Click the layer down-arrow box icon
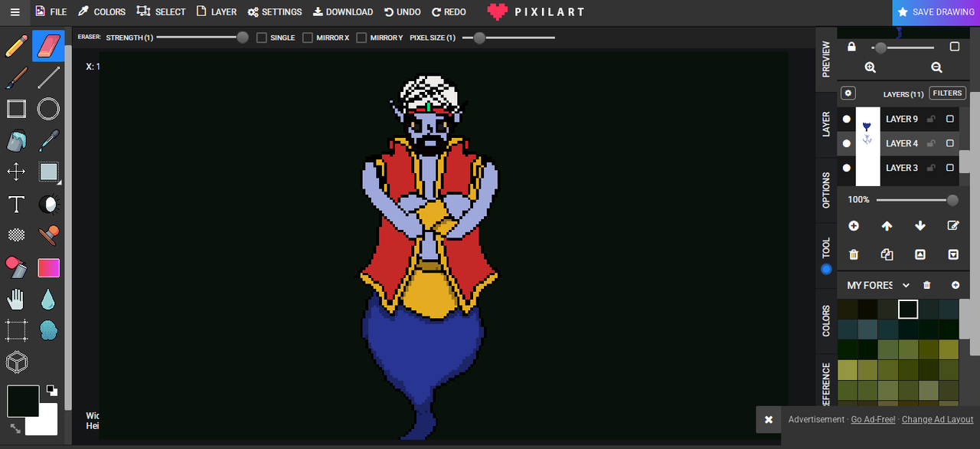 953,254
